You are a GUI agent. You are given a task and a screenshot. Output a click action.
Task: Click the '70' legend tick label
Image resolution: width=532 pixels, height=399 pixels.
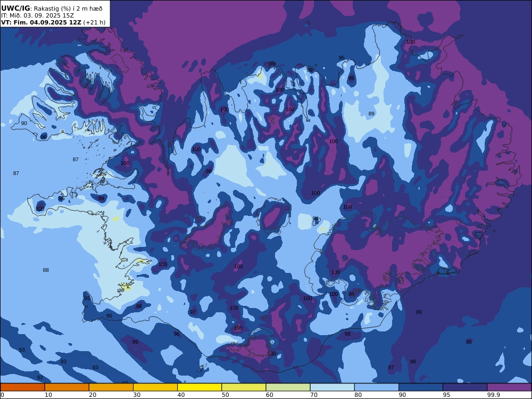click(314, 395)
